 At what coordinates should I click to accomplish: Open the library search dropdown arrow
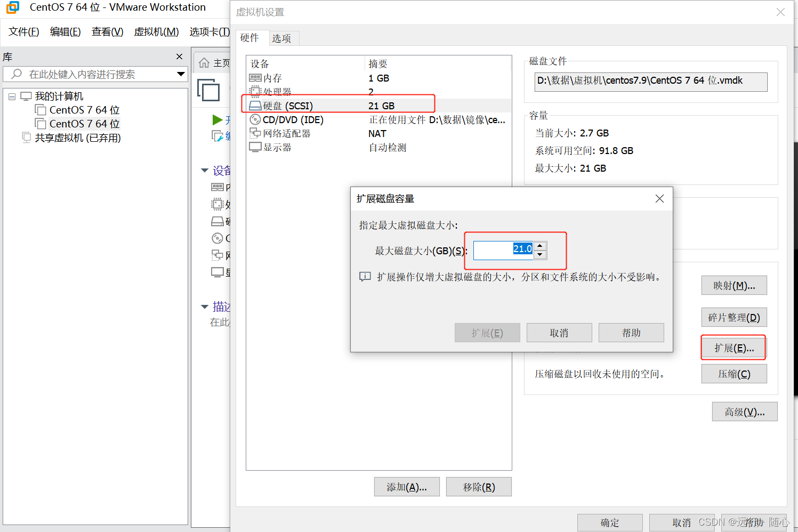coord(181,74)
